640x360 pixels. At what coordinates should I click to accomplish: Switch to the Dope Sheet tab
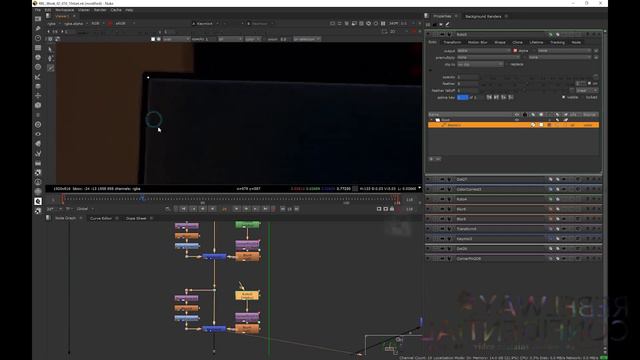click(136, 218)
